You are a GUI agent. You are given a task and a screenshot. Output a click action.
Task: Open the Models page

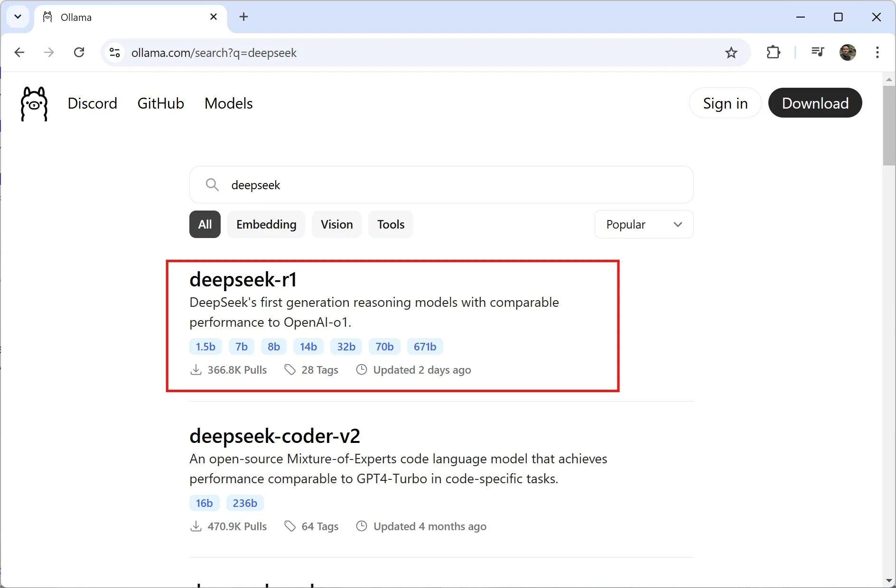[228, 103]
